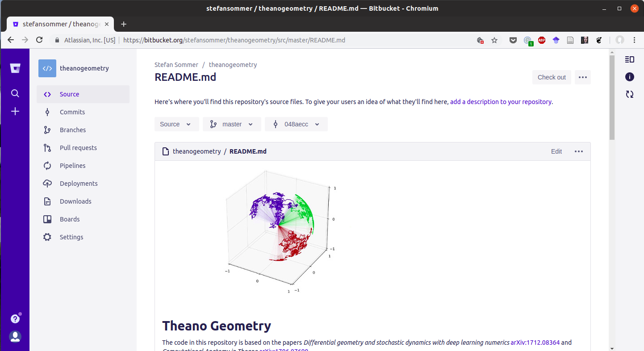Open the user profile avatar at bottom left
The height and width of the screenshot is (351, 644).
(15, 337)
